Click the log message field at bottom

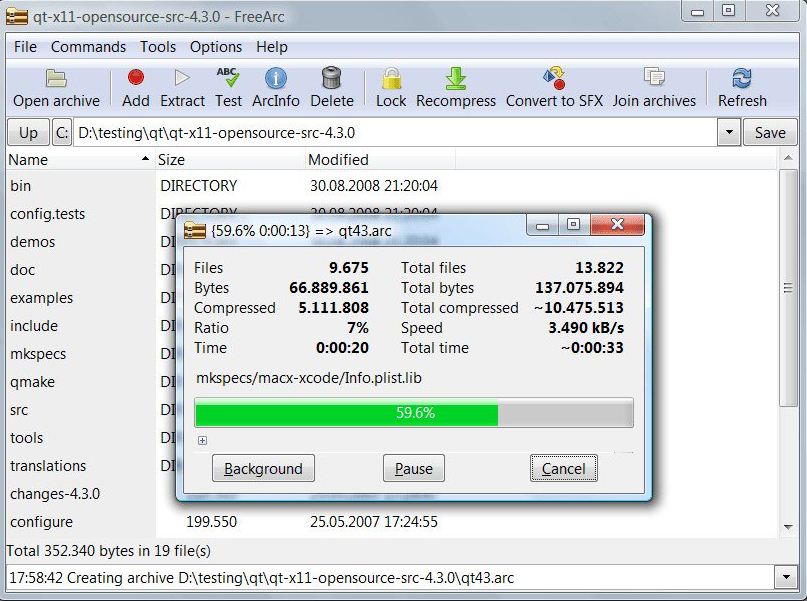(x=390, y=577)
